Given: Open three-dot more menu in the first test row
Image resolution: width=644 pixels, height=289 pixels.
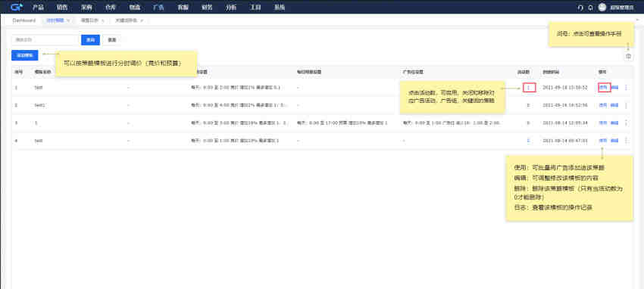Looking at the screenshot, I should coord(626,87).
